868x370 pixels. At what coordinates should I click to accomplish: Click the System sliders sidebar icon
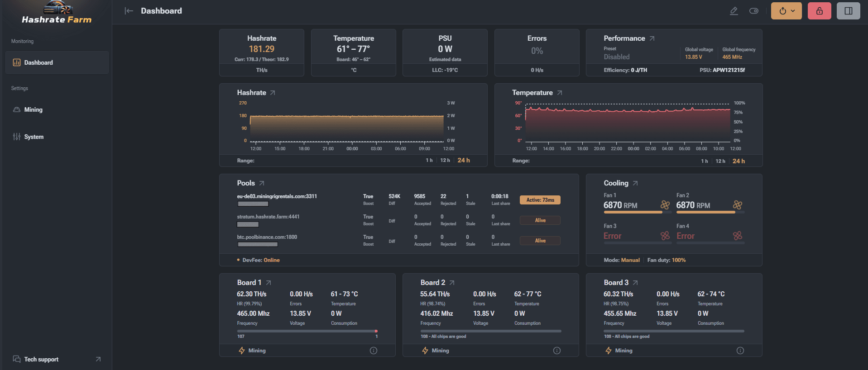[17, 137]
